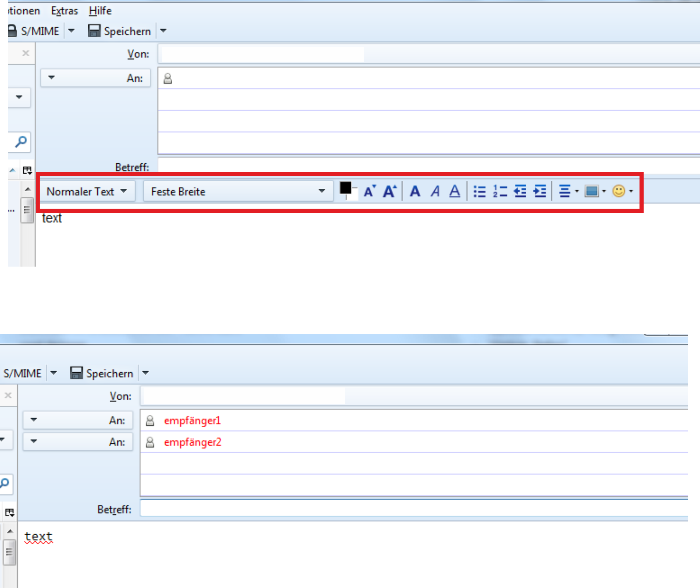Image resolution: width=700 pixels, height=588 pixels.
Task: Open the smiley emoticon inserter
Action: click(x=619, y=191)
